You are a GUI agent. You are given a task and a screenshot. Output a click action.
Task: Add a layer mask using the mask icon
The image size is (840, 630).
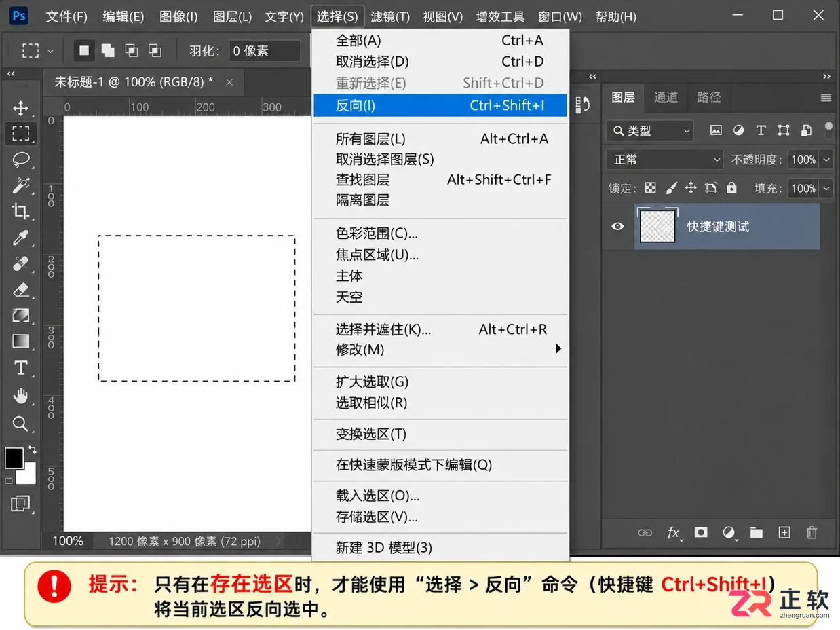point(701,533)
